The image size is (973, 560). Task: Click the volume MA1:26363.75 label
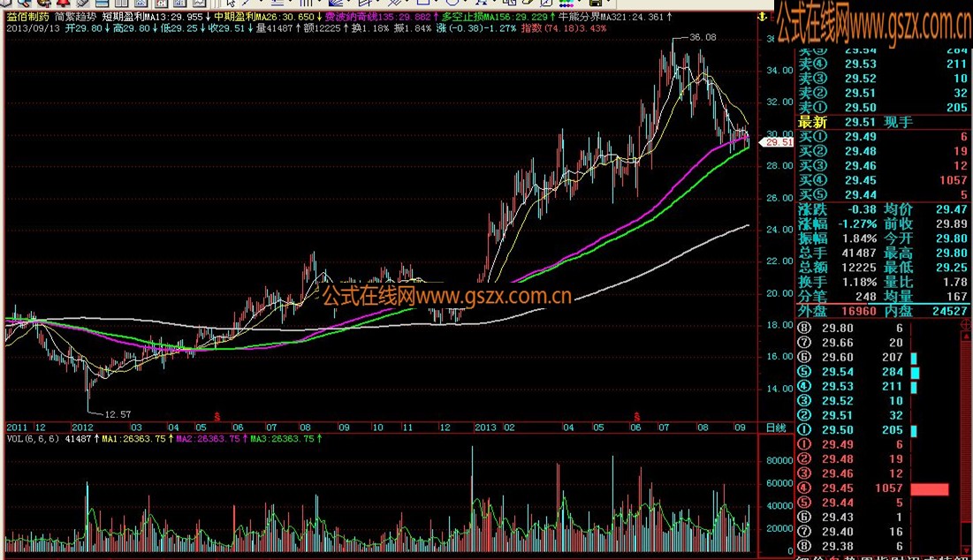tap(136, 438)
